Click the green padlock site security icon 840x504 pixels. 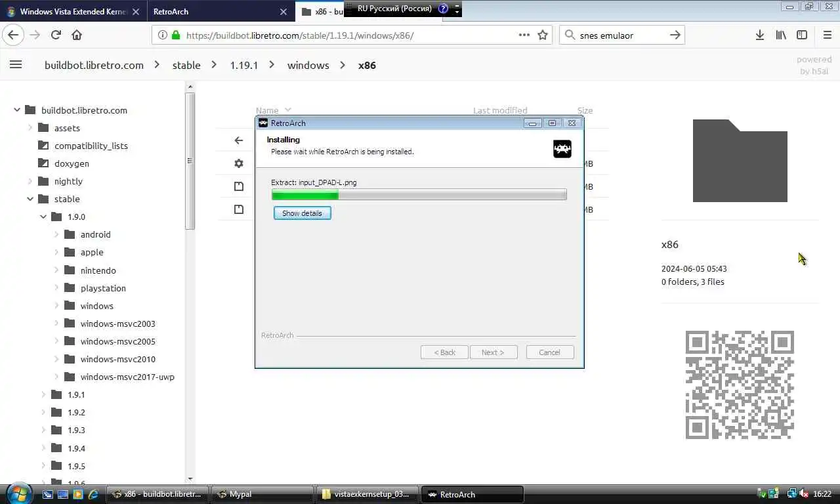(175, 35)
